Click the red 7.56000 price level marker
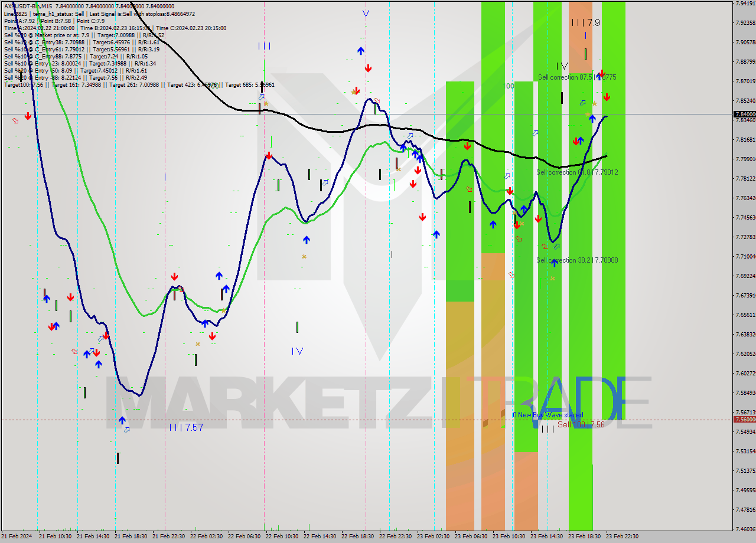 pyautogui.click(x=745, y=419)
